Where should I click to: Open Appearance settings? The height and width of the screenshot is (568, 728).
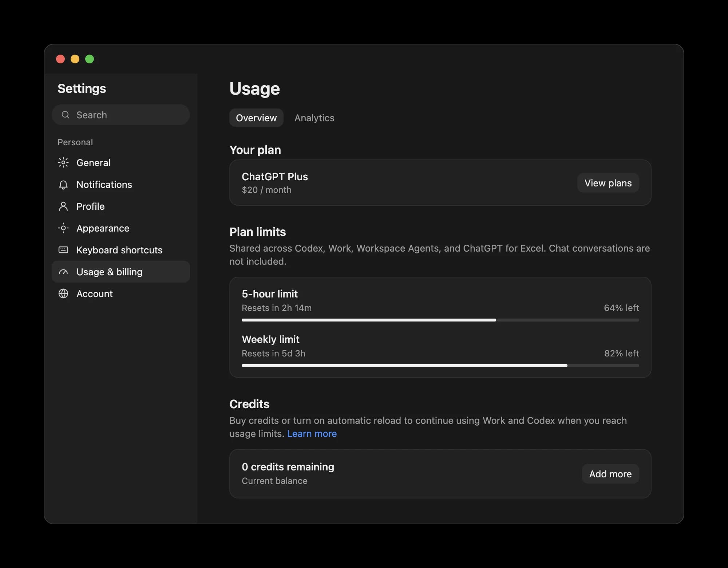[121, 228]
